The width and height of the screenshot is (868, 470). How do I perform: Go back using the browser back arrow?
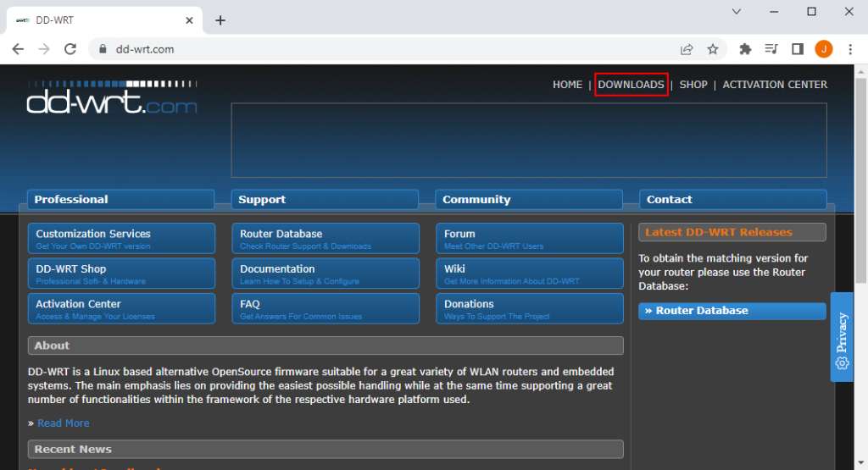tap(18, 49)
